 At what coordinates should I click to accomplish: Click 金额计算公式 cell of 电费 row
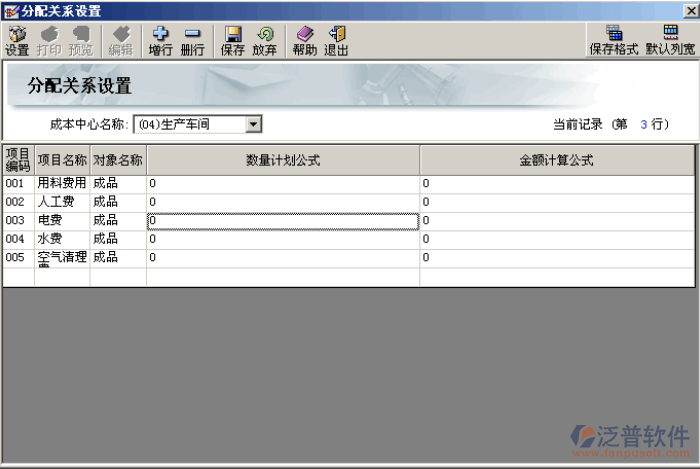click(557, 221)
